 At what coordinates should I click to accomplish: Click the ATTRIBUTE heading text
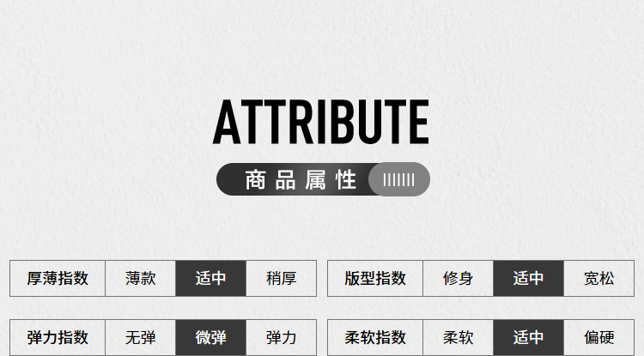(321, 122)
